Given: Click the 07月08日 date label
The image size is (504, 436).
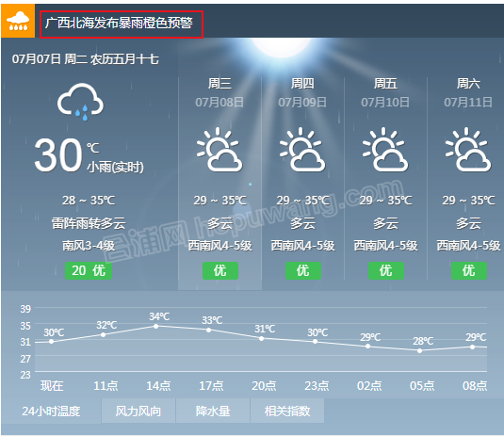Looking at the screenshot, I should tap(219, 103).
